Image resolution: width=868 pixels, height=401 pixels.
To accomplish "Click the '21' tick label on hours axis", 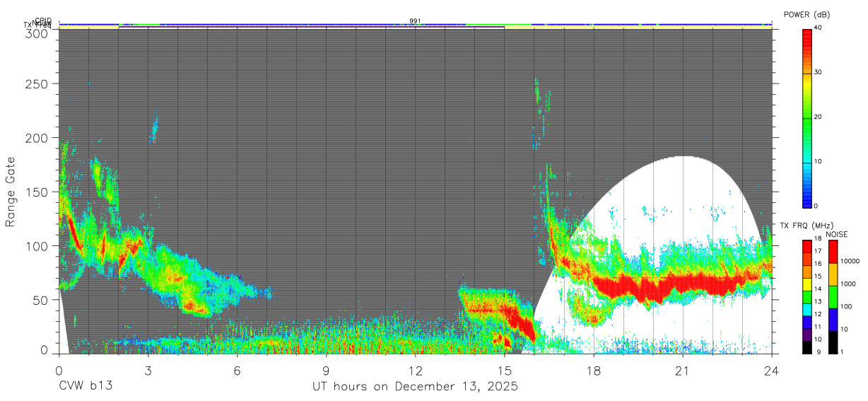I will click(683, 369).
